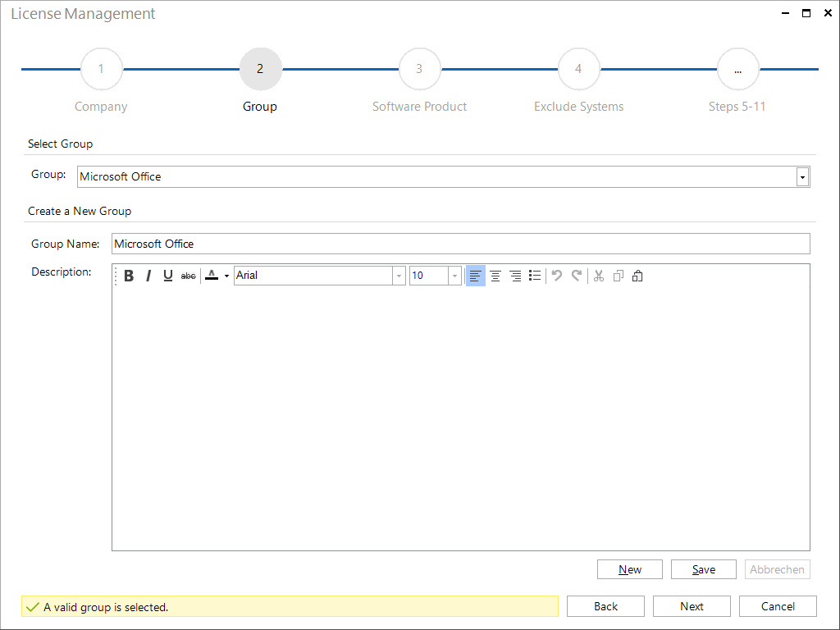The image size is (840, 630).
Task: Toggle bold formatting in description toolbar
Action: [129, 276]
